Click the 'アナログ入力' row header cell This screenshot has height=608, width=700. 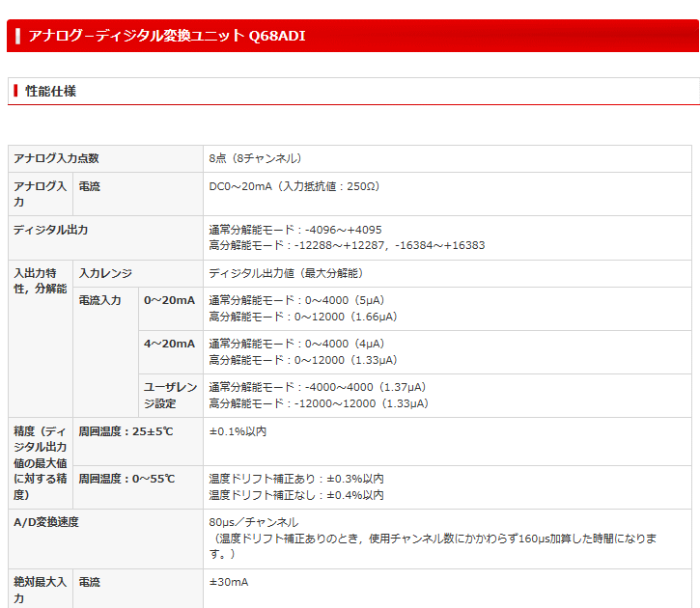point(41,194)
